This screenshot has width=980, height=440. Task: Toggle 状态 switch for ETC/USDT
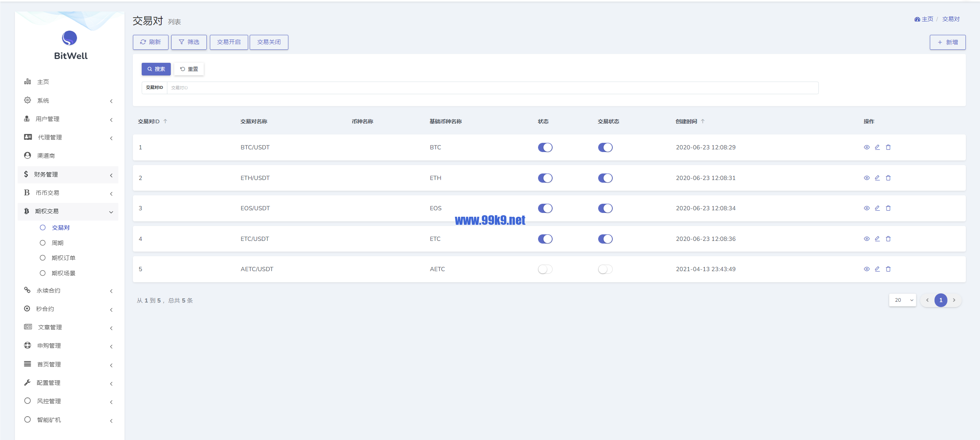click(x=545, y=239)
